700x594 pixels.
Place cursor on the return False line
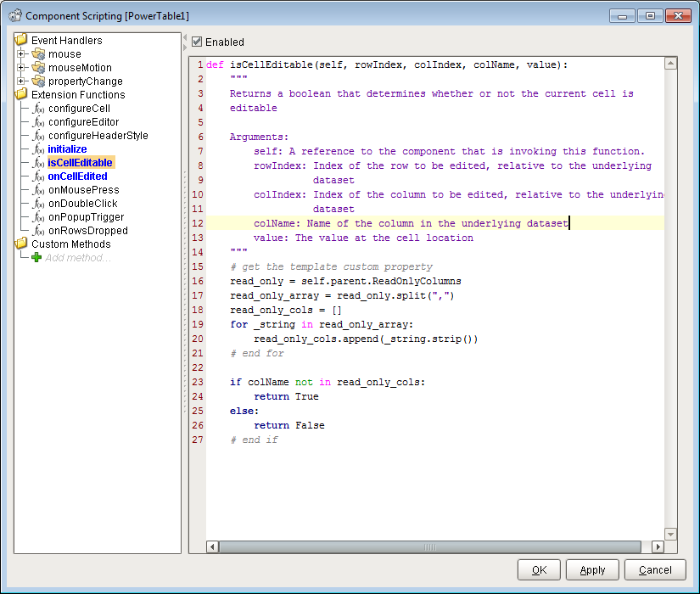click(x=289, y=425)
